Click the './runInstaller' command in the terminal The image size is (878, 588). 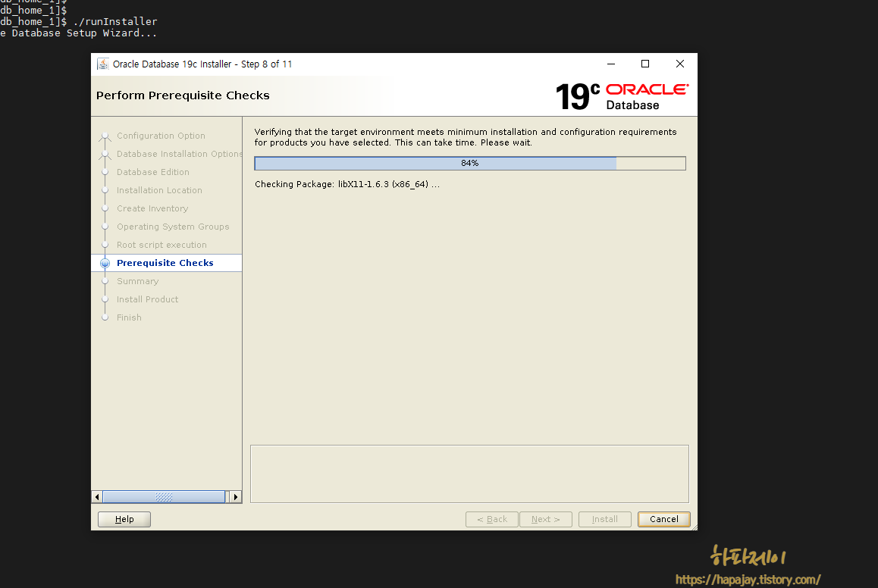(x=115, y=21)
